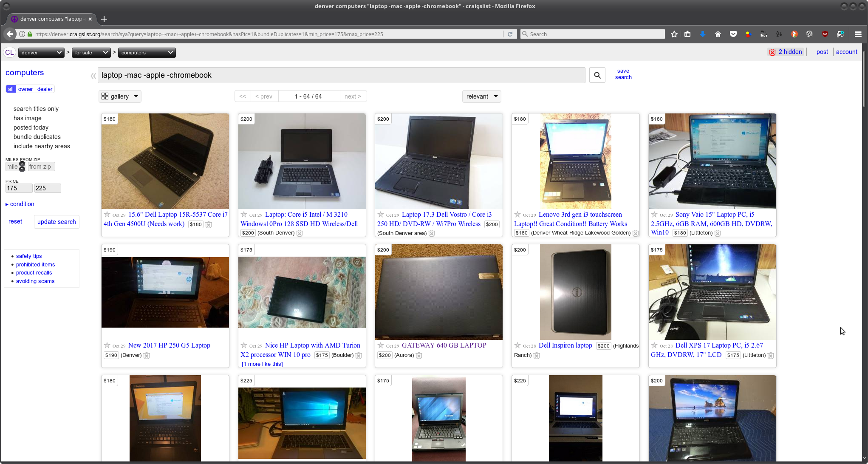
Task: Submit query with the magnifier search button
Action: pos(597,75)
